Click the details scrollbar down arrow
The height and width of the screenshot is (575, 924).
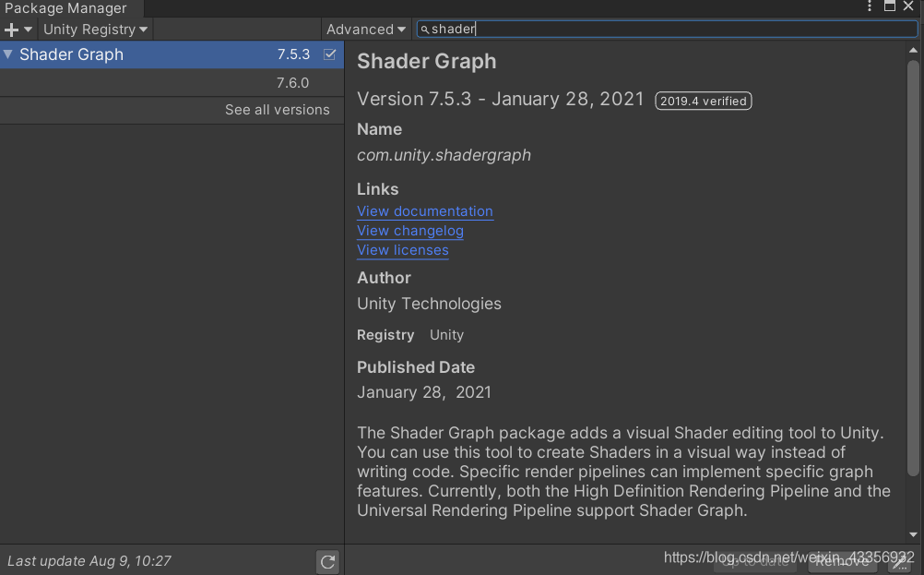(x=913, y=535)
